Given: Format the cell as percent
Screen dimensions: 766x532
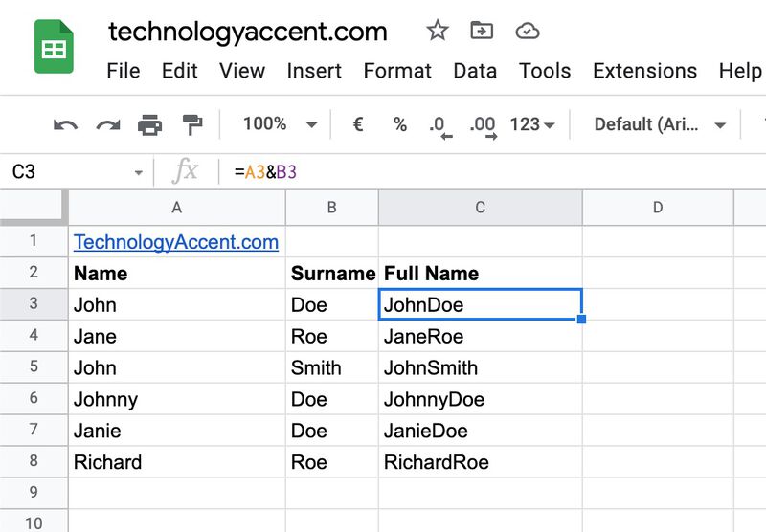Looking at the screenshot, I should (x=400, y=124).
